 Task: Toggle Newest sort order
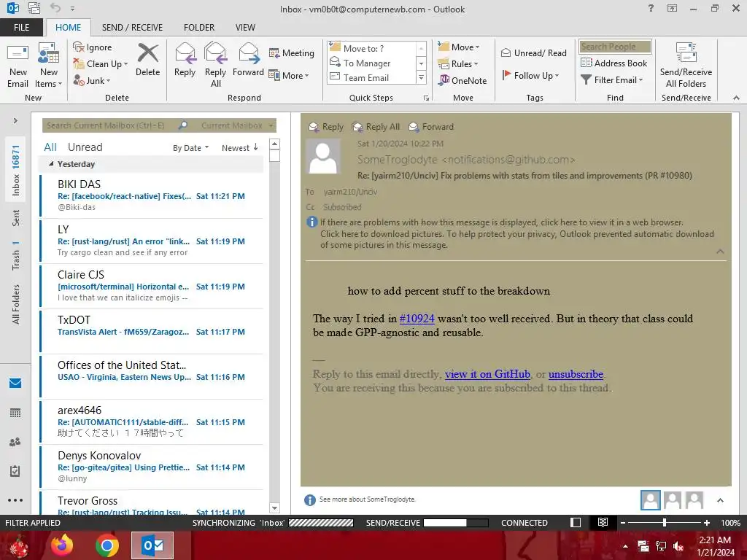click(239, 147)
